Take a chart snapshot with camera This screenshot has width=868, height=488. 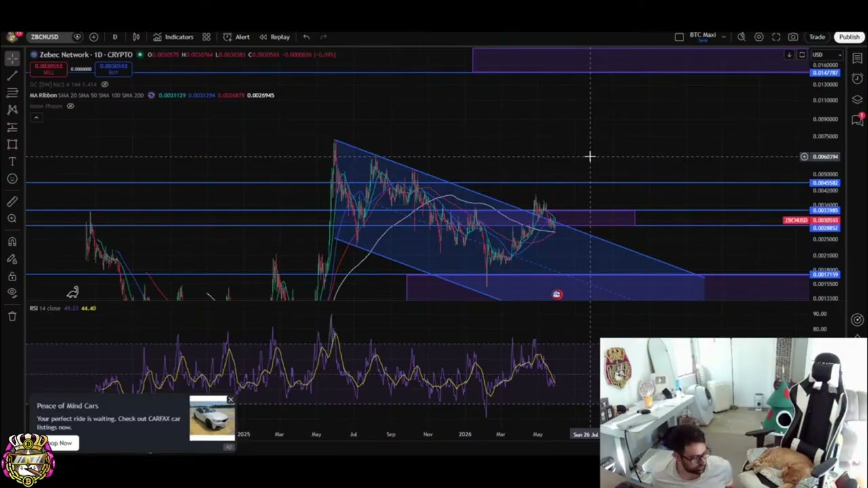(793, 37)
